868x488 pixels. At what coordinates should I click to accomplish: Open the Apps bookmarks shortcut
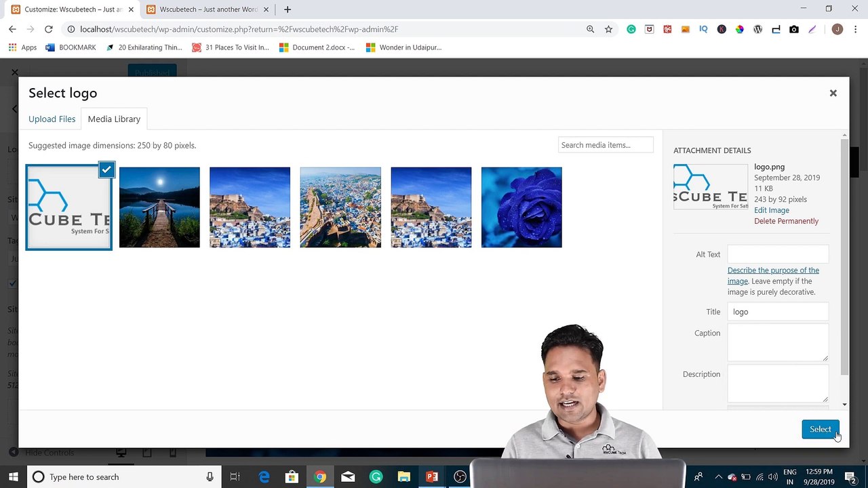point(23,47)
